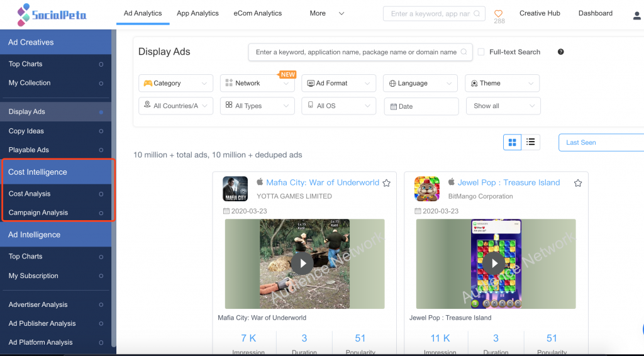Open the All Countries/A dropdown

(176, 106)
